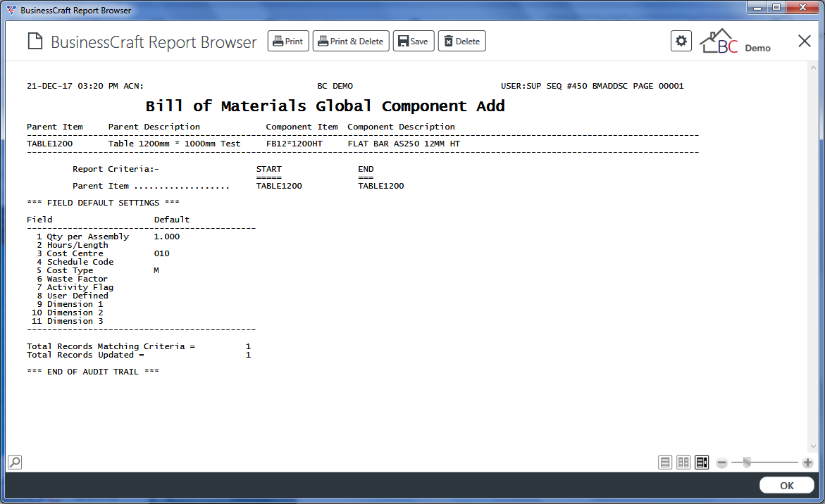
Task: Switch to single page view icon
Action: (665, 462)
